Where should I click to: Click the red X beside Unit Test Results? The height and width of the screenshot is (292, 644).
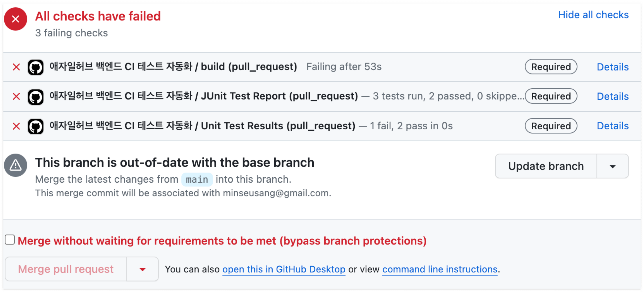pos(16,126)
